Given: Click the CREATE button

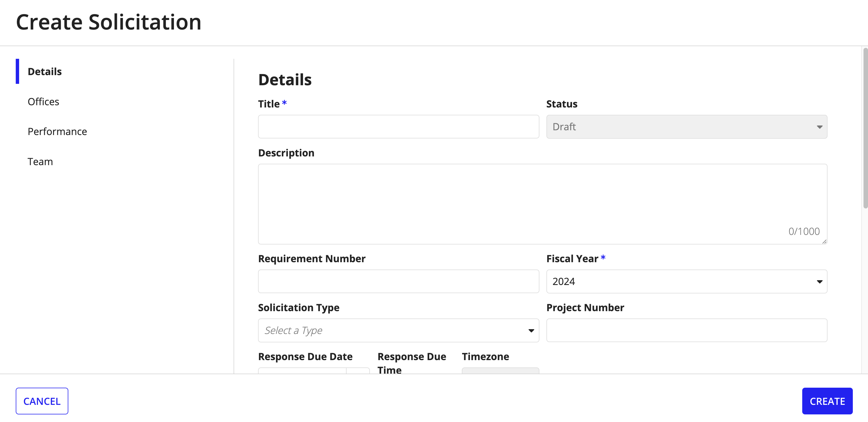Looking at the screenshot, I should pos(827,401).
